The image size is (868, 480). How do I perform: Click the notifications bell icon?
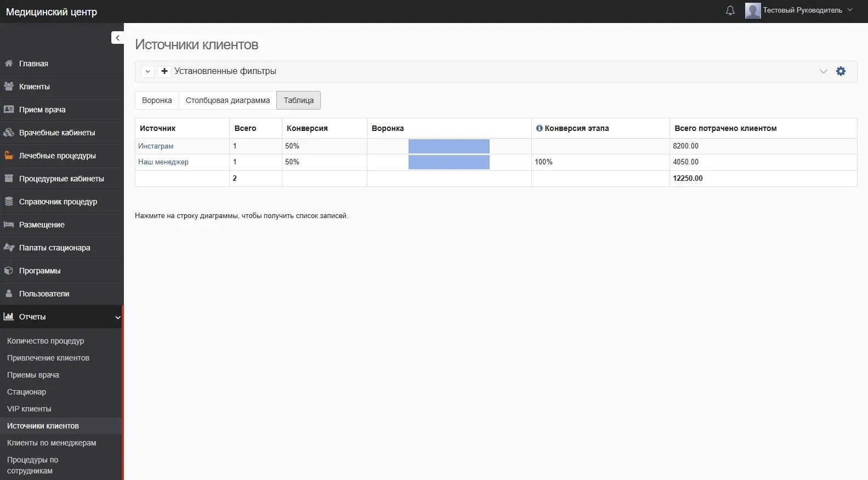pyautogui.click(x=730, y=10)
